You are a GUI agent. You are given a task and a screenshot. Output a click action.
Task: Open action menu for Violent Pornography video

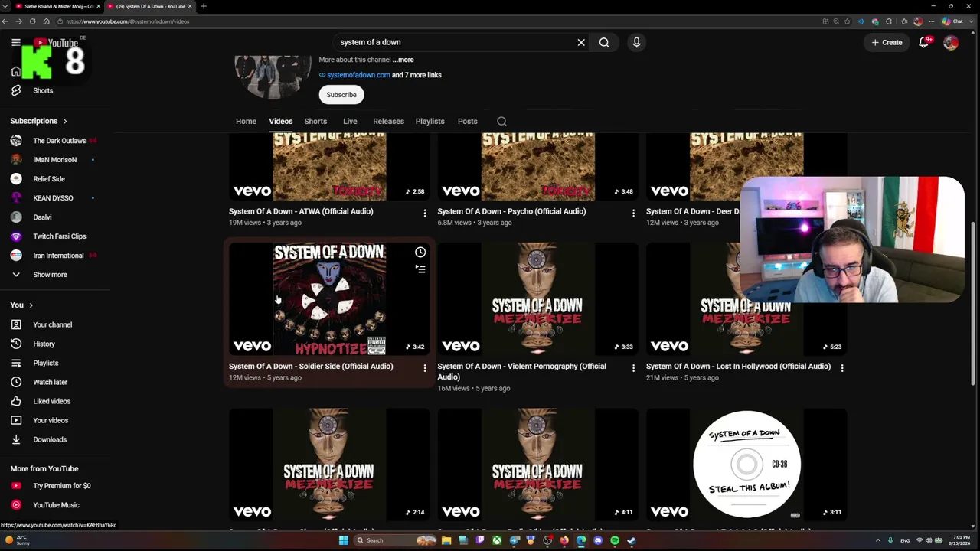633,368
